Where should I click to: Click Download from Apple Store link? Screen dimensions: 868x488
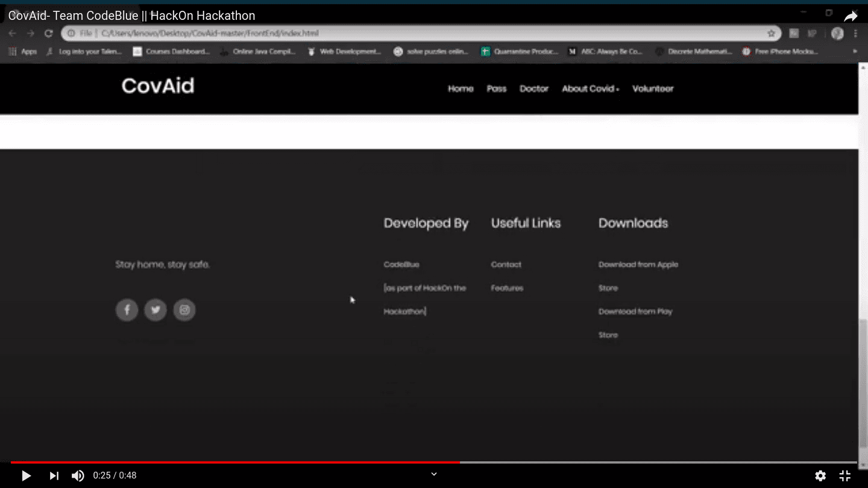[x=638, y=276]
